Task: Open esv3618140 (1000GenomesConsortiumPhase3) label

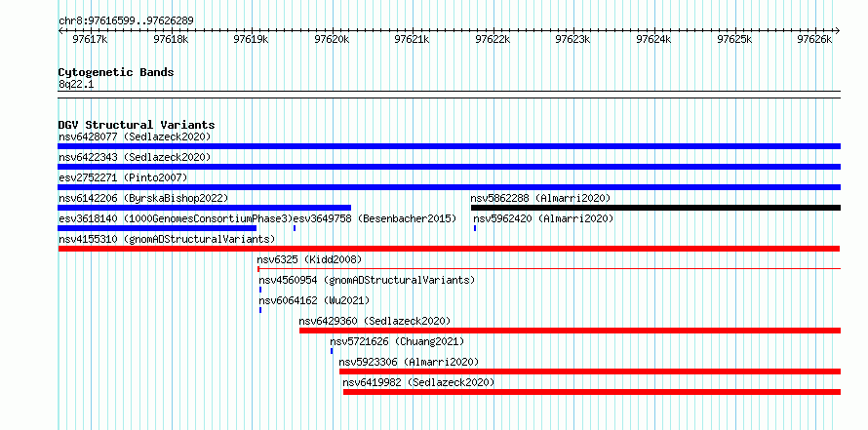Action: 175,218
